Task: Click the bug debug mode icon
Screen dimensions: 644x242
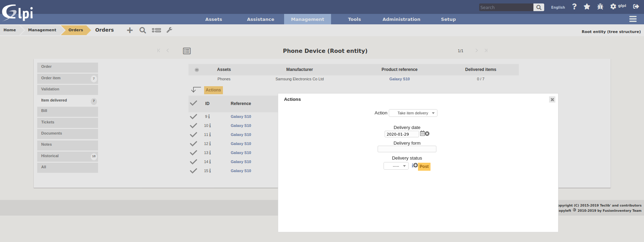Action: 600,7
